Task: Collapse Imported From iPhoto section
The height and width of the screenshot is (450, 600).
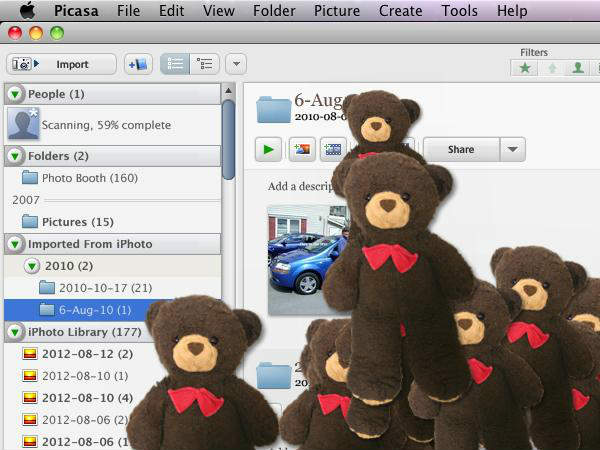Action: tap(15, 244)
